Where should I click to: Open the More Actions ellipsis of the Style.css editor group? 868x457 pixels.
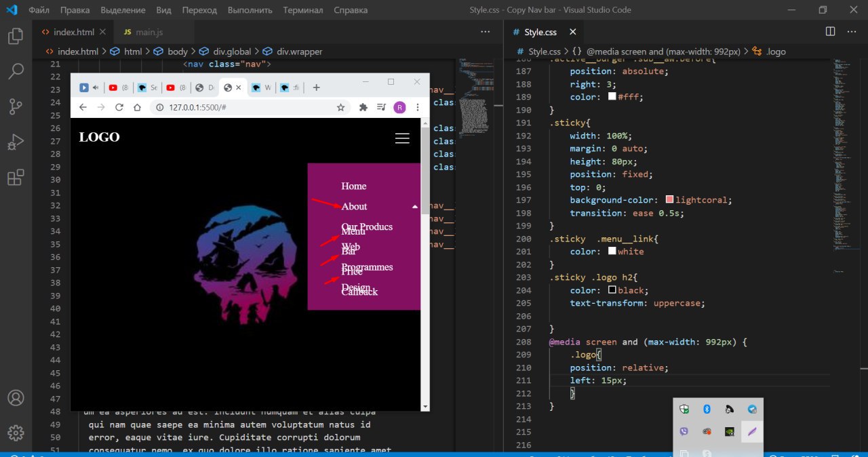pos(852,32)
